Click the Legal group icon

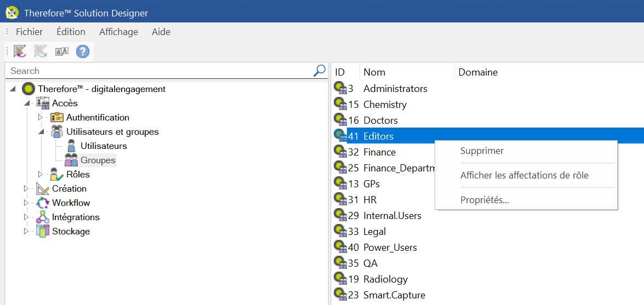340,231
